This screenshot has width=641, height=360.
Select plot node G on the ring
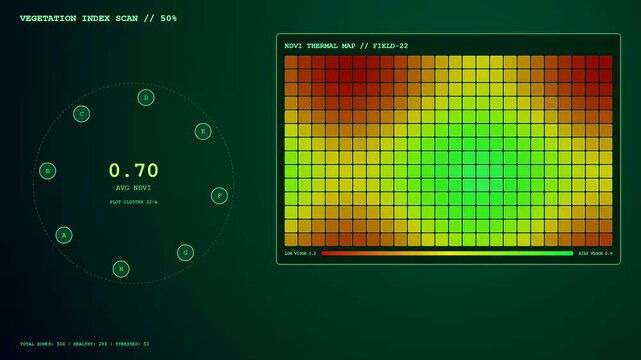185,253
